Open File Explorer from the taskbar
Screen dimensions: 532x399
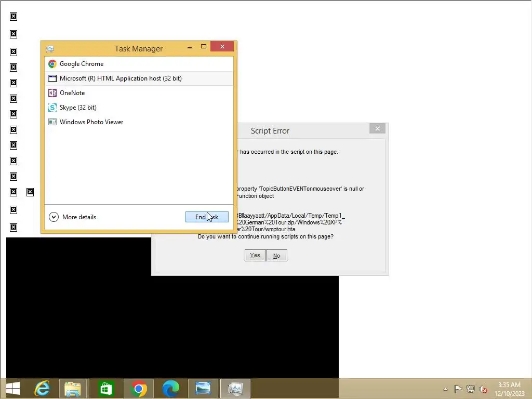click(73, 389)
